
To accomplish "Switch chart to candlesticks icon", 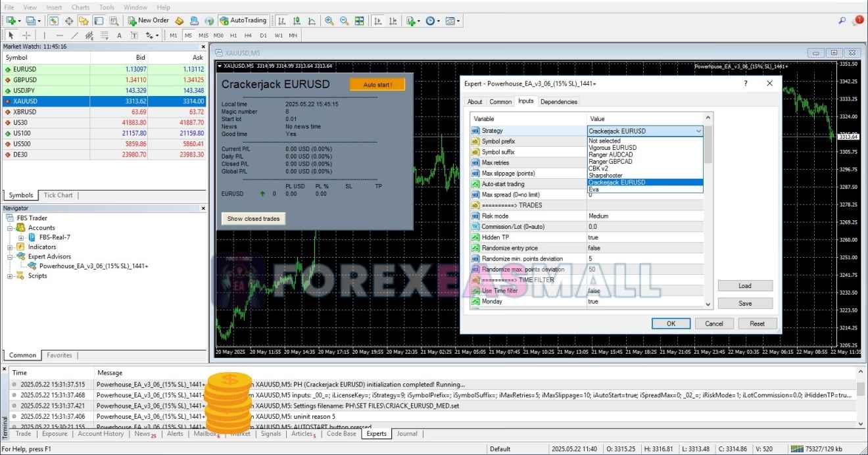I will pos(297,20).
